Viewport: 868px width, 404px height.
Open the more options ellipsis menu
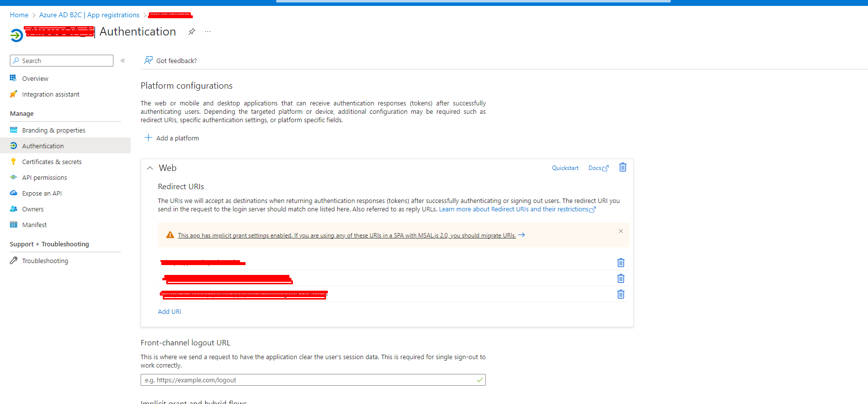click(x=208, y=32)
